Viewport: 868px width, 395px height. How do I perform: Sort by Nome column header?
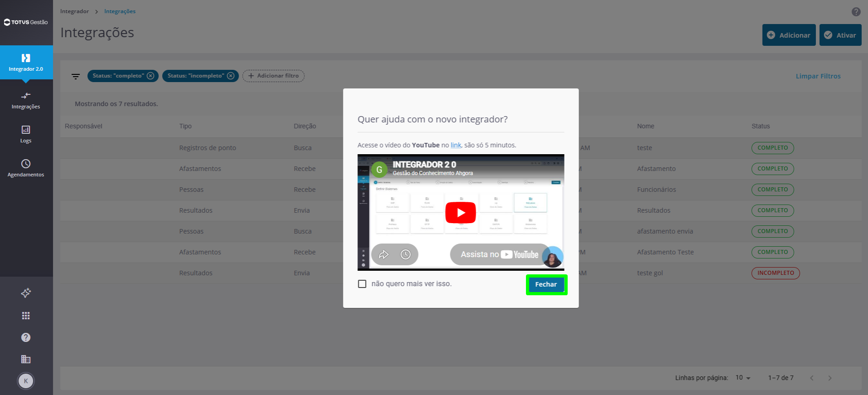(646, 126)
